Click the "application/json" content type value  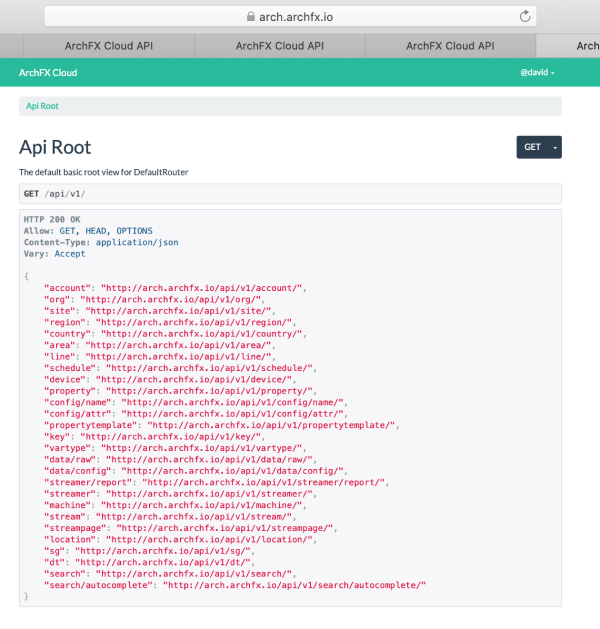(137, 242)
